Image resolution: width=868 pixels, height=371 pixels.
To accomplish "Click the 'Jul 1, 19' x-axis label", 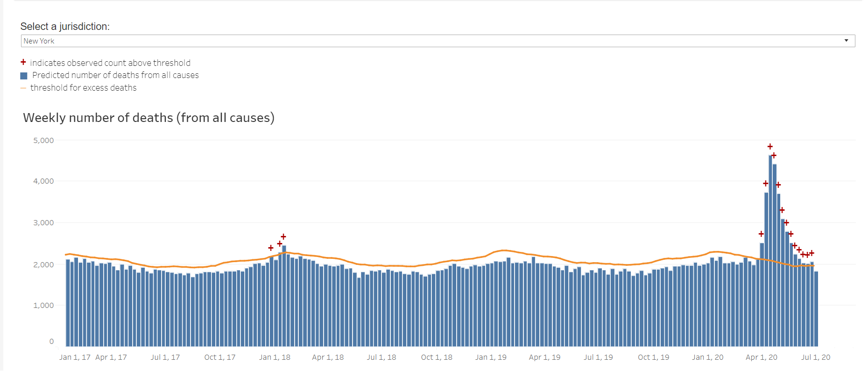I will (598, 357).
